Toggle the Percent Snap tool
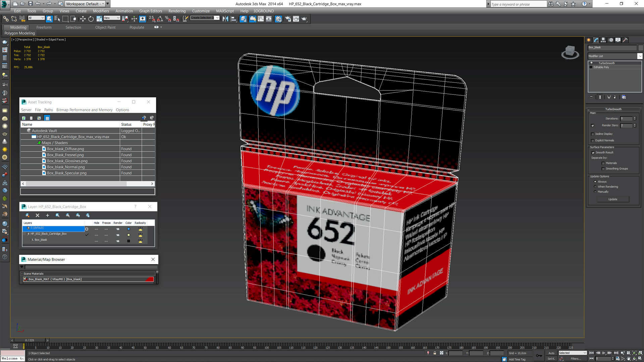 click(168, 19)
